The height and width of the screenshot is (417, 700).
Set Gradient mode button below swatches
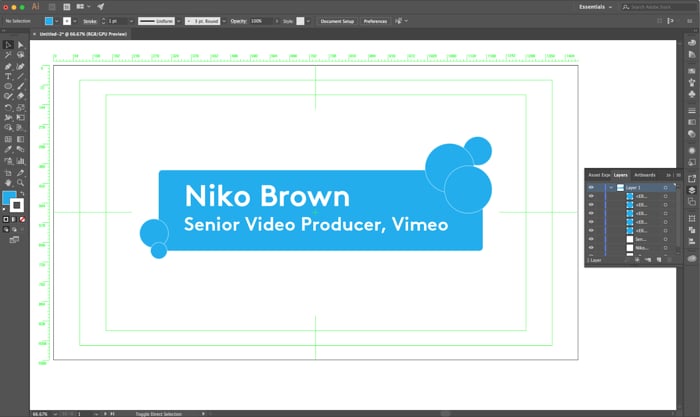[x=14, y=219]
